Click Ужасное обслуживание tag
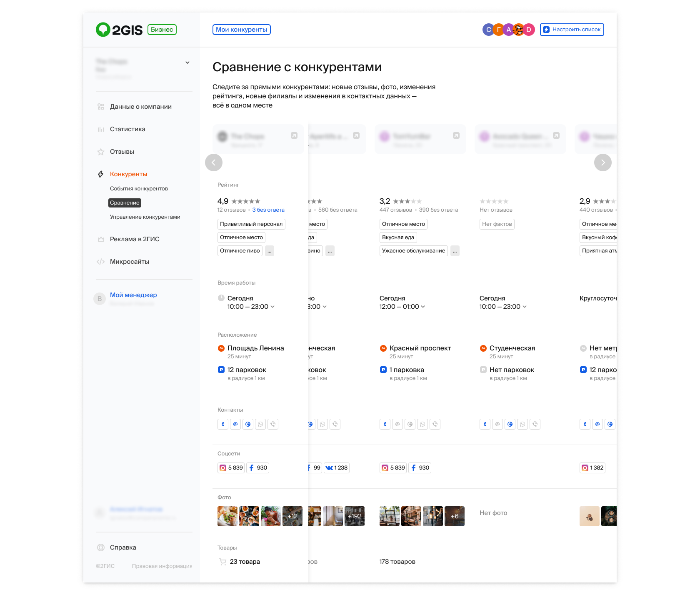700x595 pixels. click(x=414, y=251)
